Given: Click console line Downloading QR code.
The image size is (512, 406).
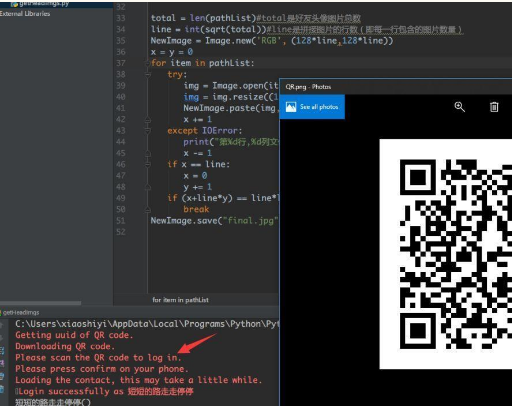Looking at the screenshot, I should tap(65, 346).
